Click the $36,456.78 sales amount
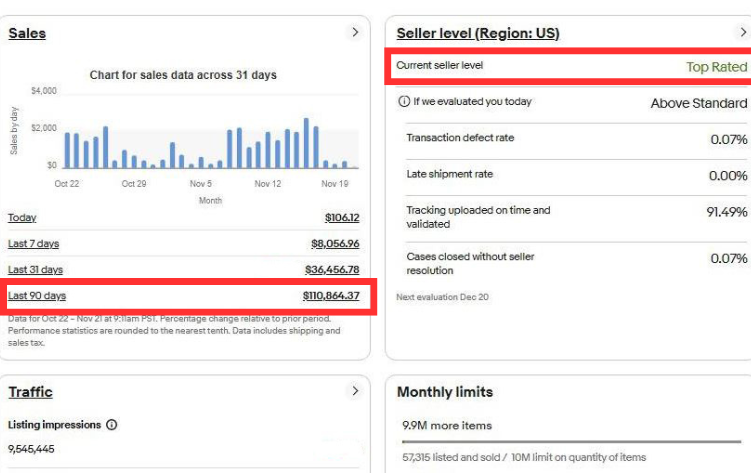 click(332, 270)
